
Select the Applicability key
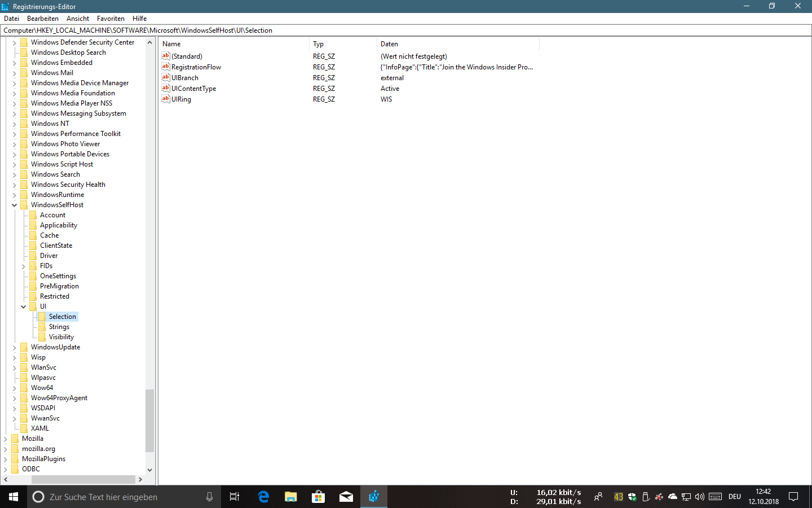[59, 225]
